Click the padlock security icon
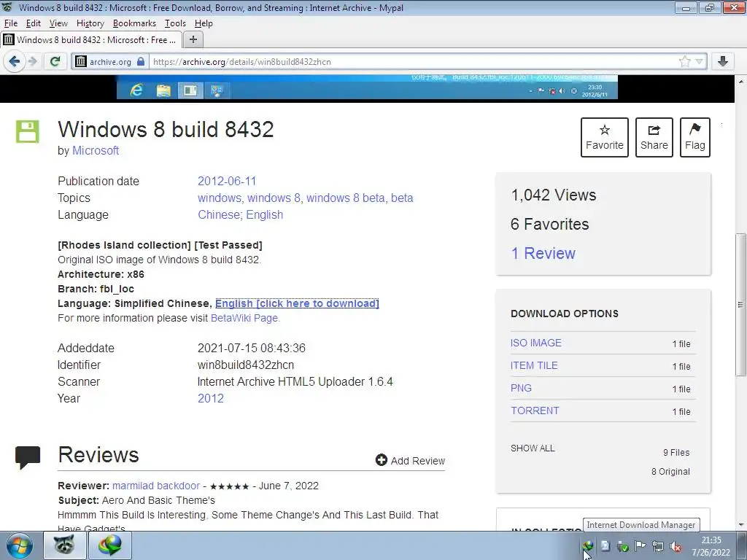The height and width of the screenshot is (560, 747). tap(141, 61)
